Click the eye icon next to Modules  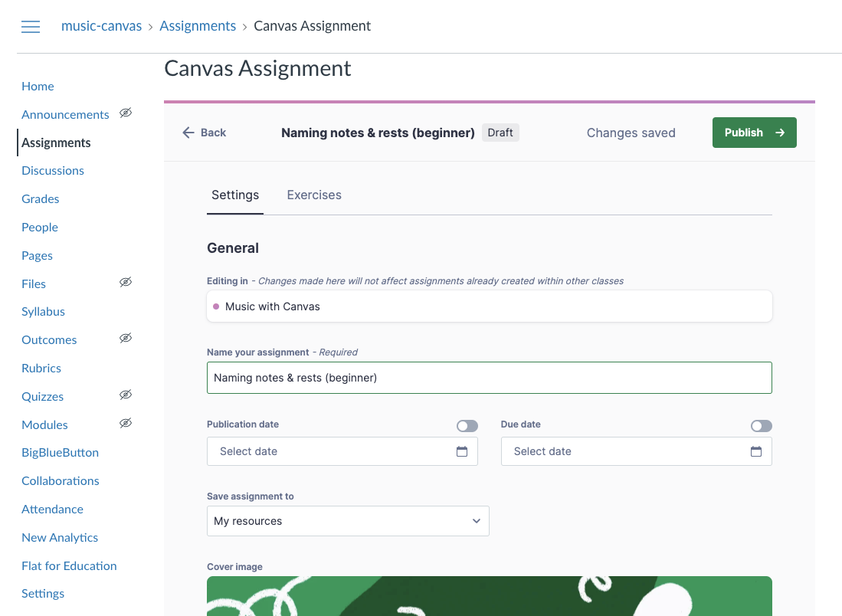(x=125, y=423)
